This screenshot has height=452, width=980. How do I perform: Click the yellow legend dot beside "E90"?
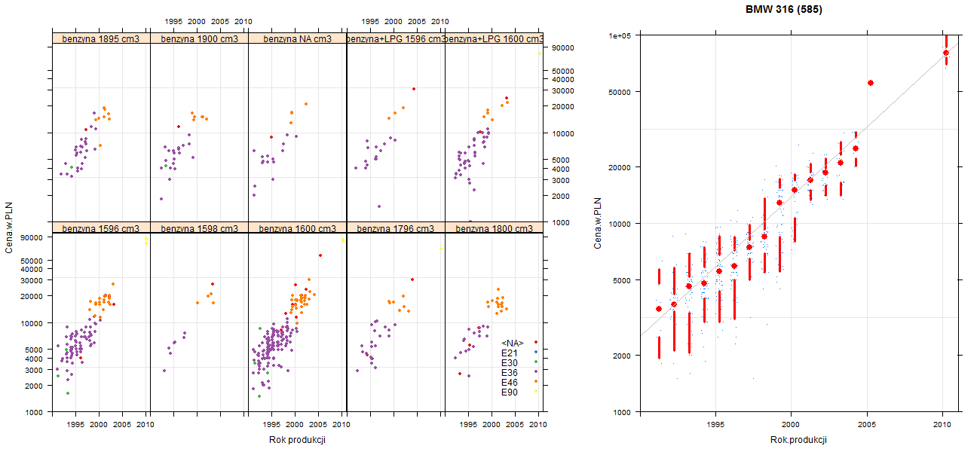tap(535, 392)
